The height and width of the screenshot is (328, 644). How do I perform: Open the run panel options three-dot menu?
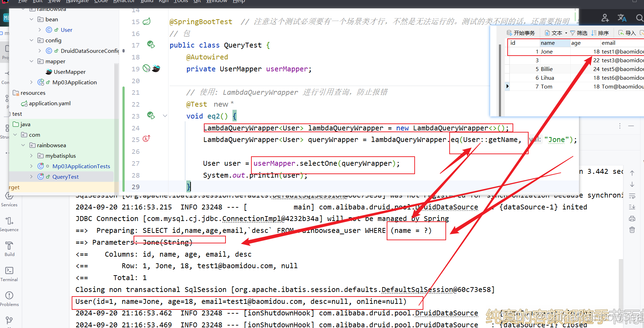coord(620,126)
